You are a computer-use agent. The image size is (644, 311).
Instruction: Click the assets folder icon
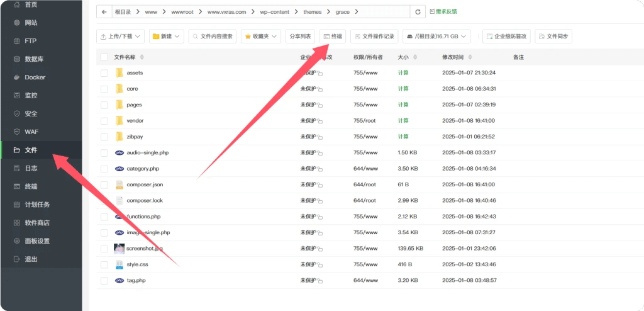tap(119, 73)
